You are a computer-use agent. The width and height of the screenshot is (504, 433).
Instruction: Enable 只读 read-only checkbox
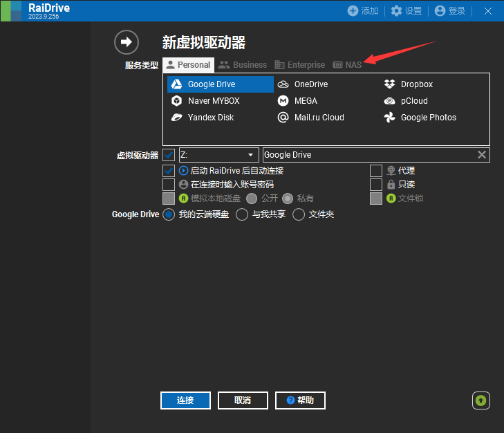[x=376, y=185]
